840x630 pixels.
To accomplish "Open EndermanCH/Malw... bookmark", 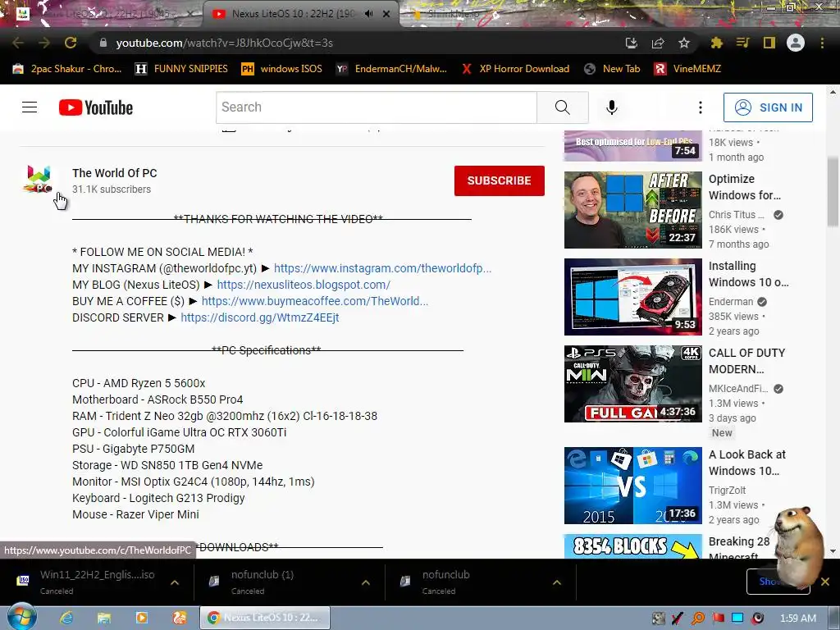I will [391, 69].
